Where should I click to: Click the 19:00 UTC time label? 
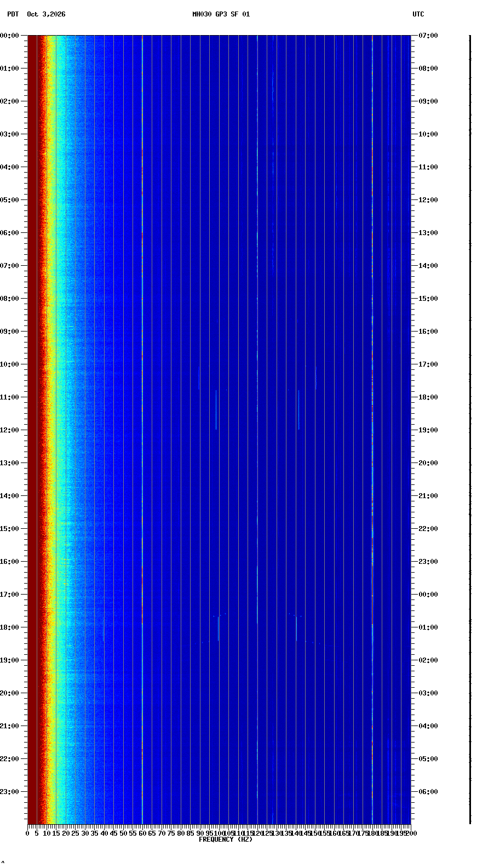tap(428, 430)
